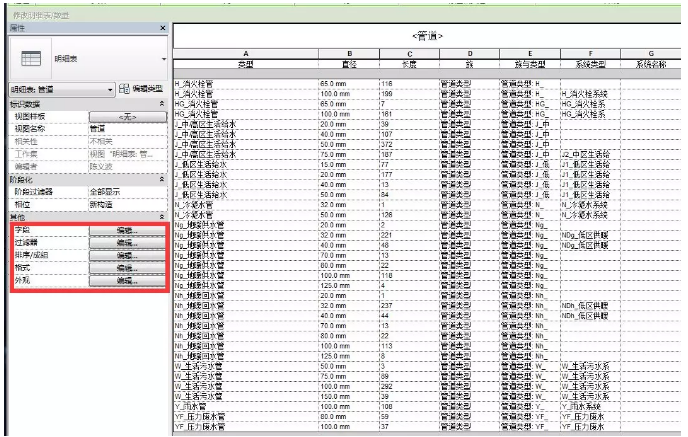Click the 阶段过滤器 value 全部显示
This screenshot has width=688, height=437.
[x=128, y=192]
